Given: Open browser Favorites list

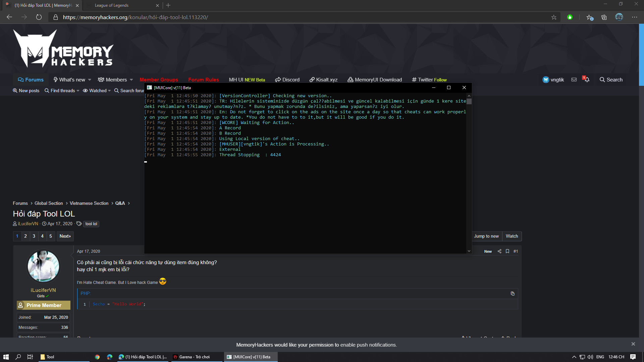Looking at the screenshot, I should [589, 17].
